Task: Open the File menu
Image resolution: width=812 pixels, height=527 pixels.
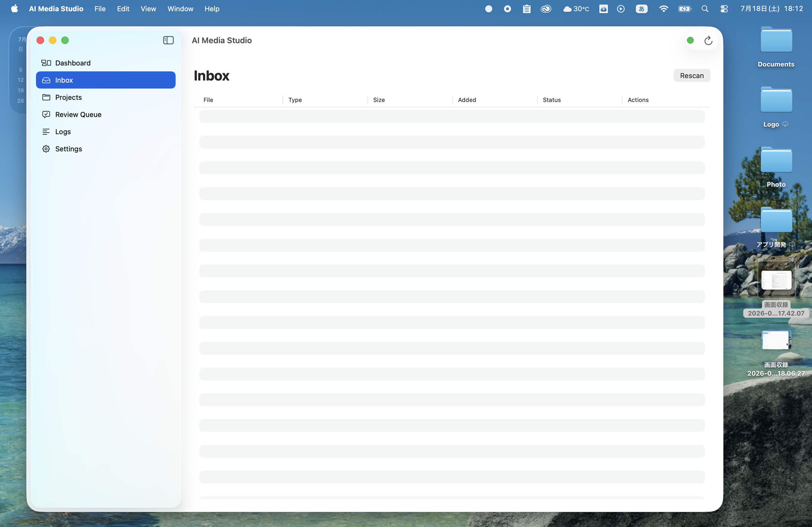Action: [x=100, y=9]
